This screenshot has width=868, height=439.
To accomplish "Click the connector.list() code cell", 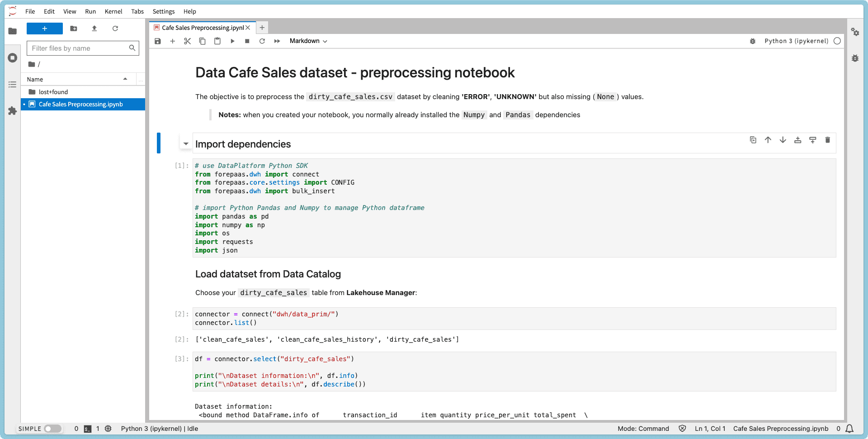I will [x=514, y=319].
